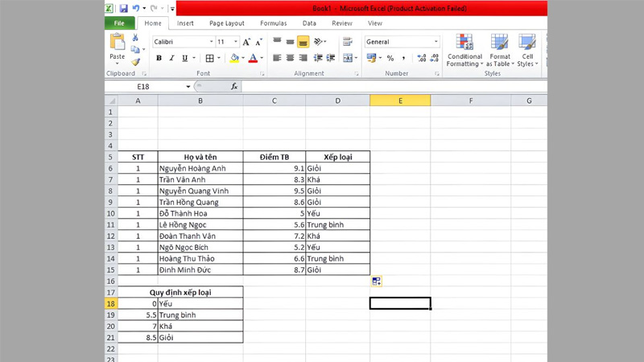Switch to the View tab
Viewport: 644px width, 362px height.
coord(374,23)
